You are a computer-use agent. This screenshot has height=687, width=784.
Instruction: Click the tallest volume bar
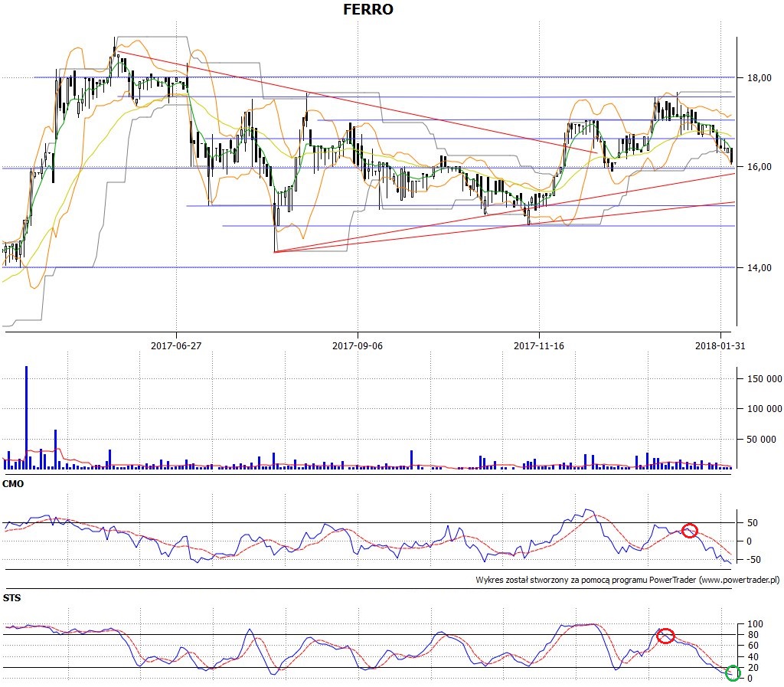pyautogui.click(x=27, y=417)
